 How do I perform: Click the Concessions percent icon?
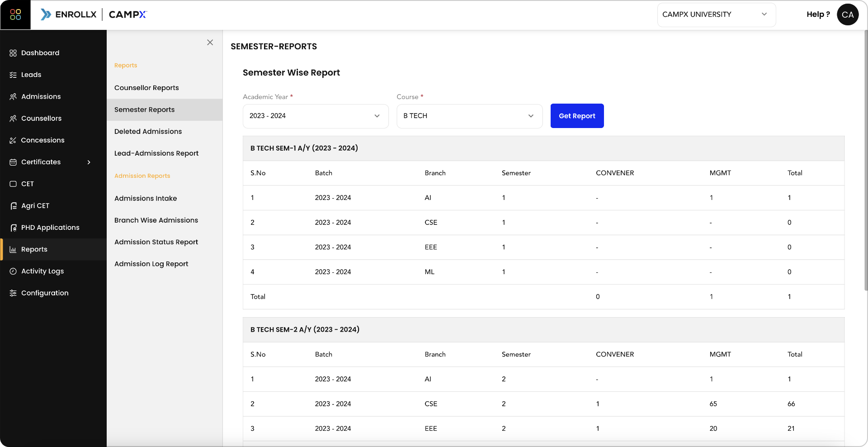pos(13,140)
